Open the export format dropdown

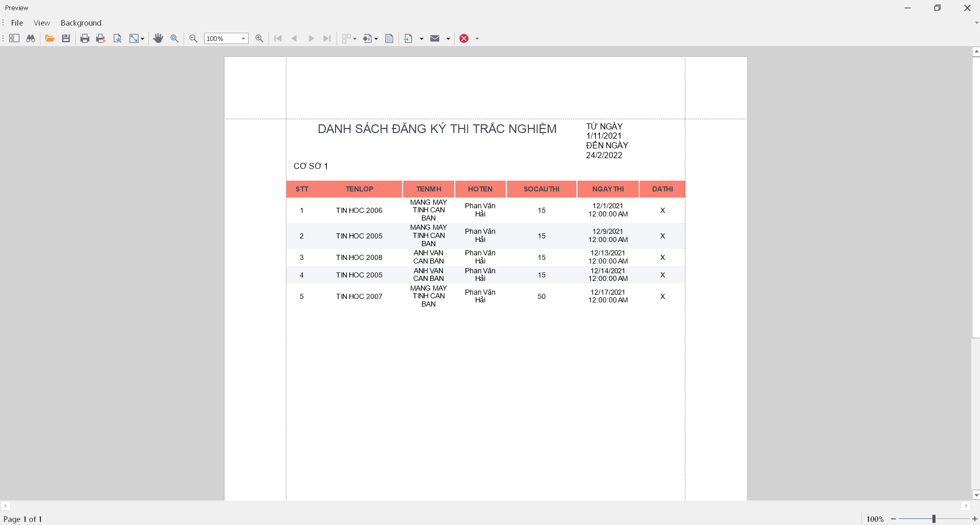pos(421,38)
